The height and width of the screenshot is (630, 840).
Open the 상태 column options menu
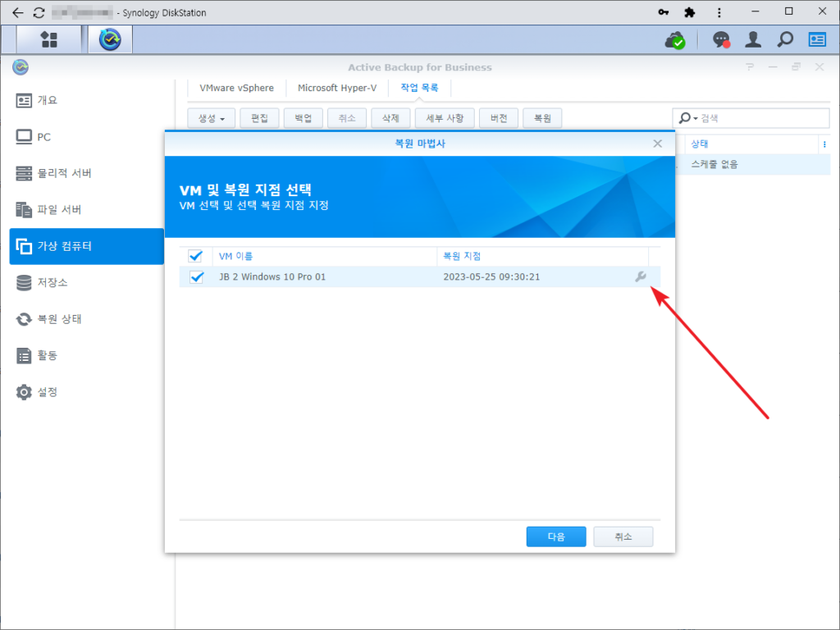824,144
